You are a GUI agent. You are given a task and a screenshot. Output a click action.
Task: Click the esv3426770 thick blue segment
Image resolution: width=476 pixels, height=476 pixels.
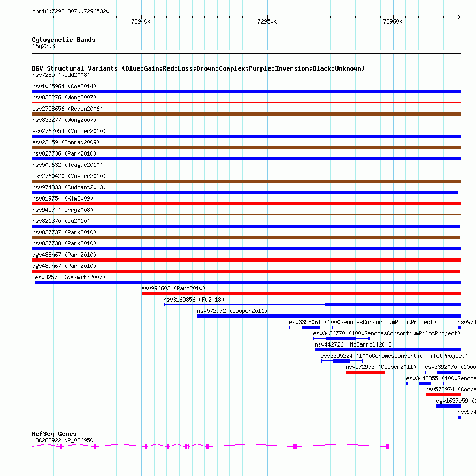click(x=341, y=339)
